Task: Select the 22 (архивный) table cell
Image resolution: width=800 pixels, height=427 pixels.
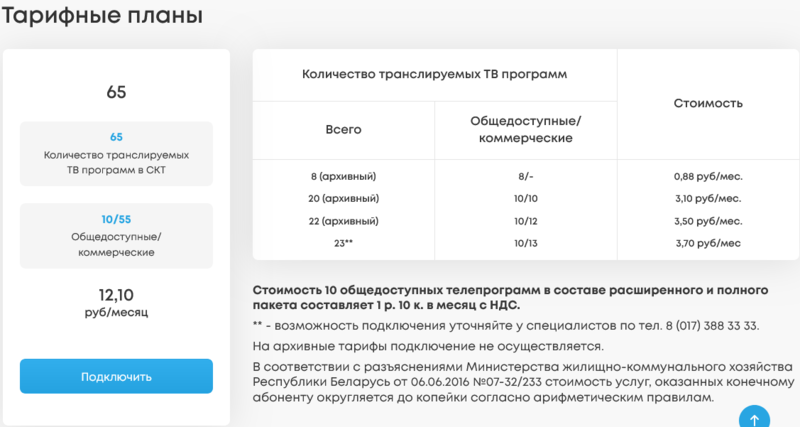Action: [343, 220]
